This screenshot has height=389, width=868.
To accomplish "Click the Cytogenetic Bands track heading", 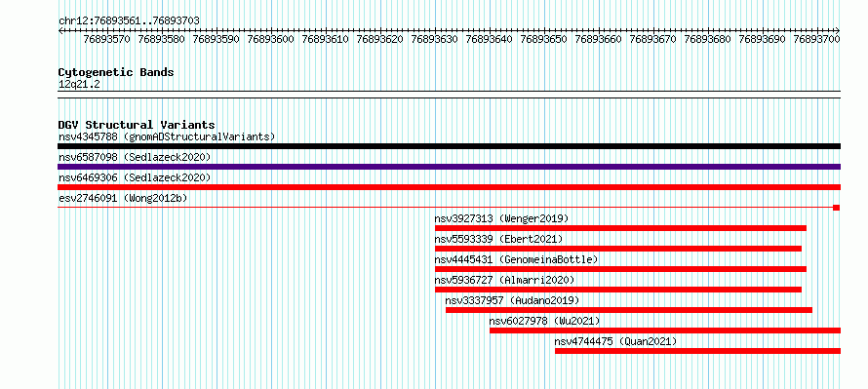I will pos(116,72).
